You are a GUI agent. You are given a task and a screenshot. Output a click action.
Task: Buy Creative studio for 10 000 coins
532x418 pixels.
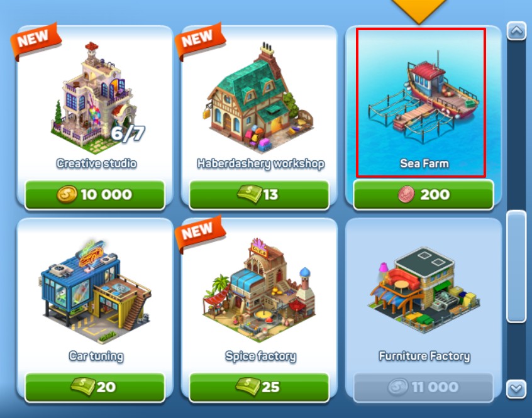pyautogui.click(x=95, y=195)
